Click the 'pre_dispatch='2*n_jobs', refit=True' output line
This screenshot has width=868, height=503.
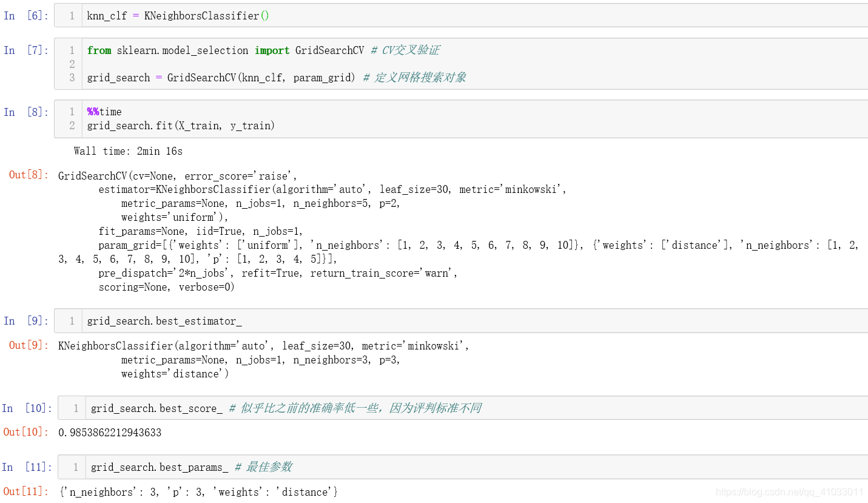[x=278, y=273]
